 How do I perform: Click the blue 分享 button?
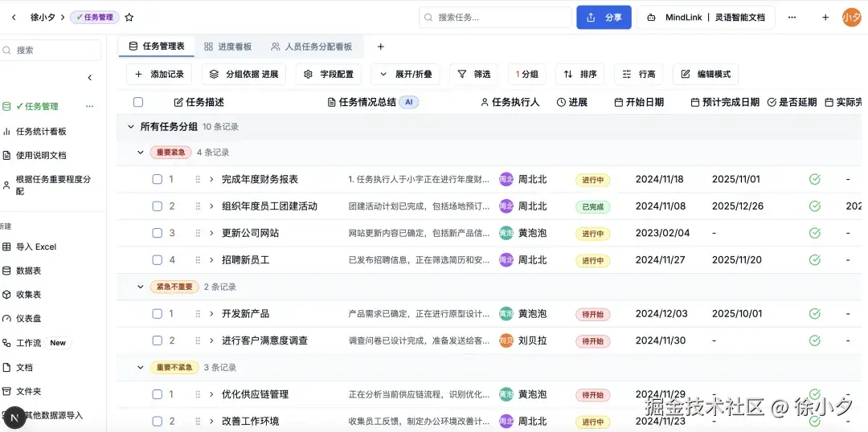click(604, 17)
